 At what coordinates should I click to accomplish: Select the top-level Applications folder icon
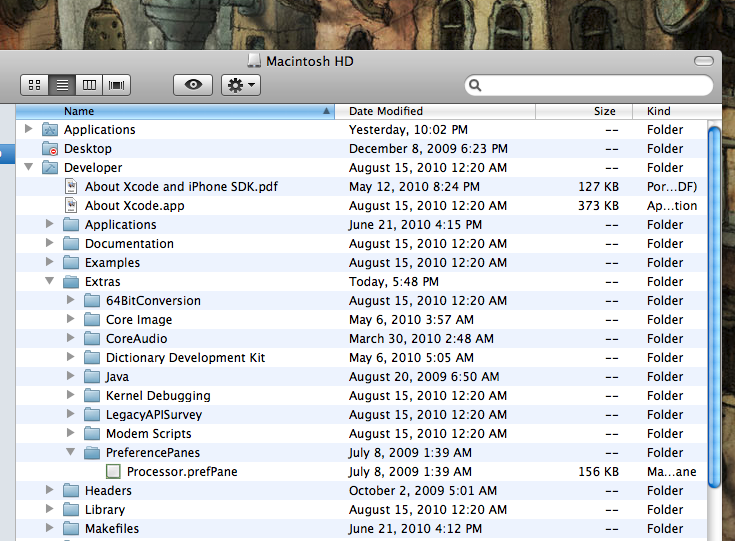[50, 129]
